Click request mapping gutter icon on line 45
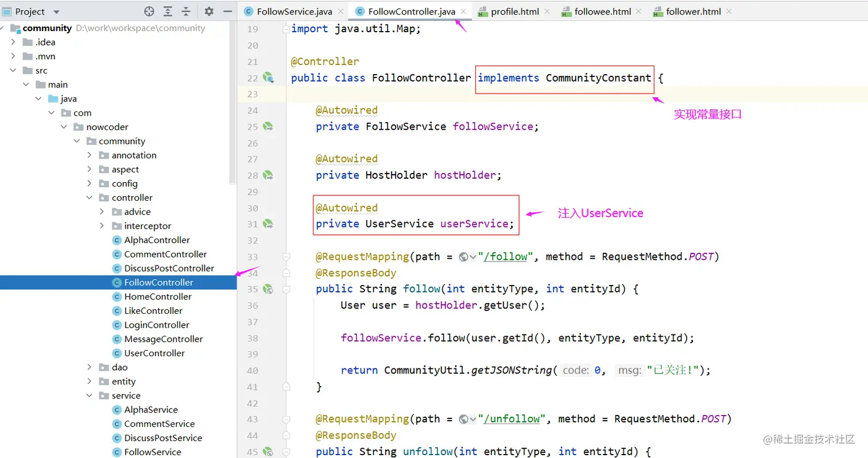Viewport: 868px width, 458px height. [x=268, y=452]
